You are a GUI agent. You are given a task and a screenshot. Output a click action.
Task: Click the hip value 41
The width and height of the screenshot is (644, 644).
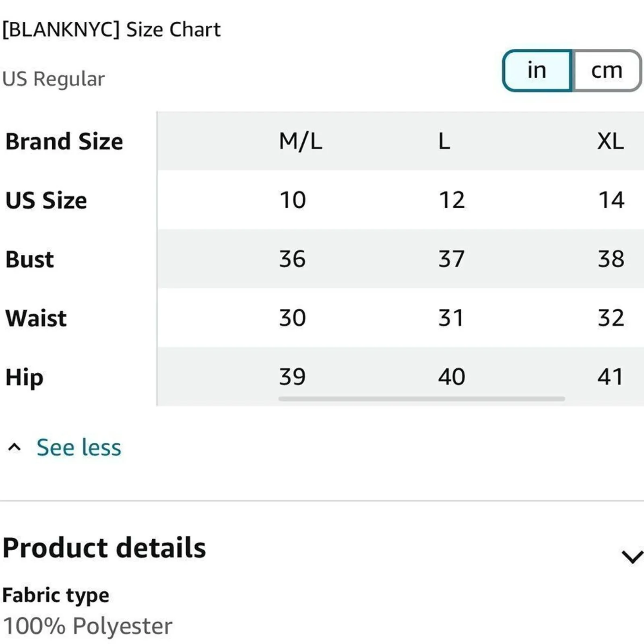coord(611,377)
